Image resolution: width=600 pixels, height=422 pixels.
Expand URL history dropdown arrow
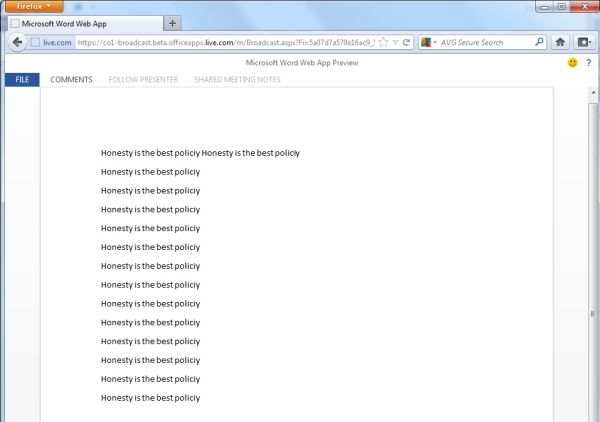pos(396,42)
